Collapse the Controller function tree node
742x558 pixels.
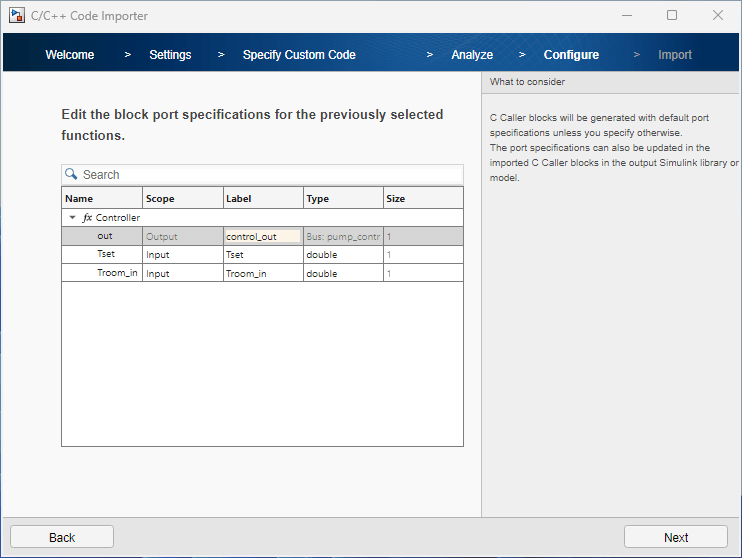(x=72, y=217)
